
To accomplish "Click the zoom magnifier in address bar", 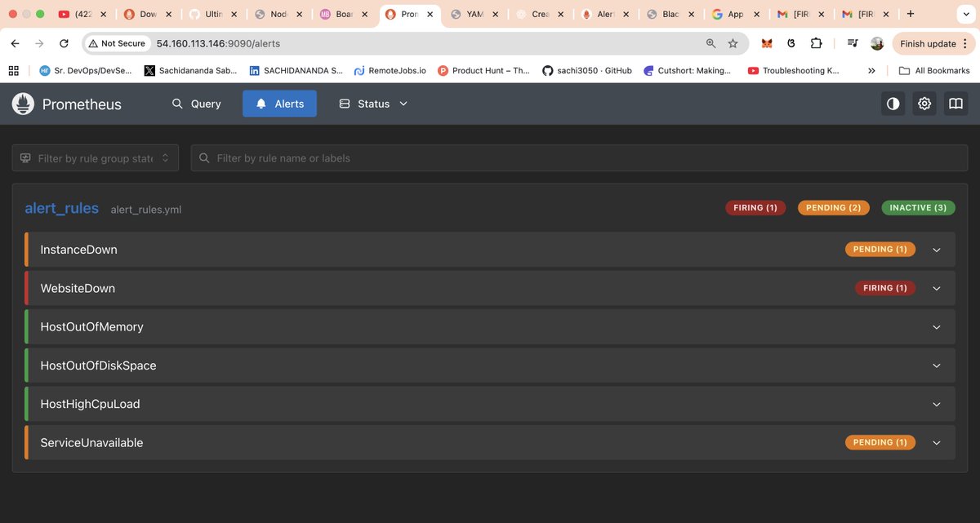I will 710,43.
